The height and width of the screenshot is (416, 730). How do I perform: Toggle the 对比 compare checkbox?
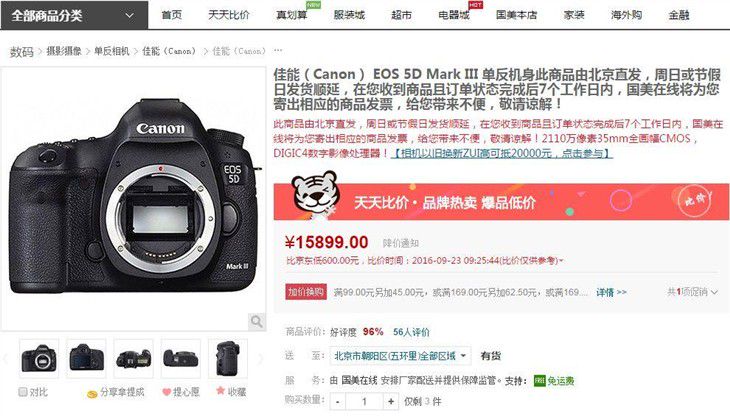click(x=23, y=392)
